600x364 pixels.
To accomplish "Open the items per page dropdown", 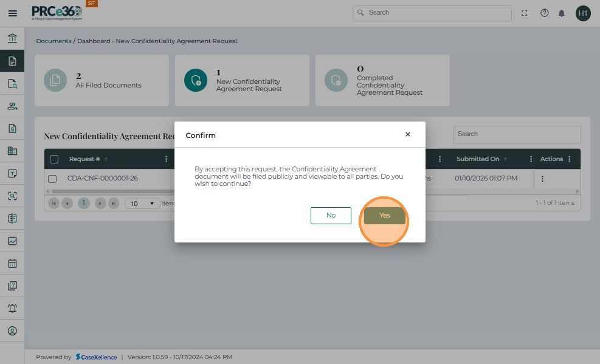I will [x=142, y=204].
